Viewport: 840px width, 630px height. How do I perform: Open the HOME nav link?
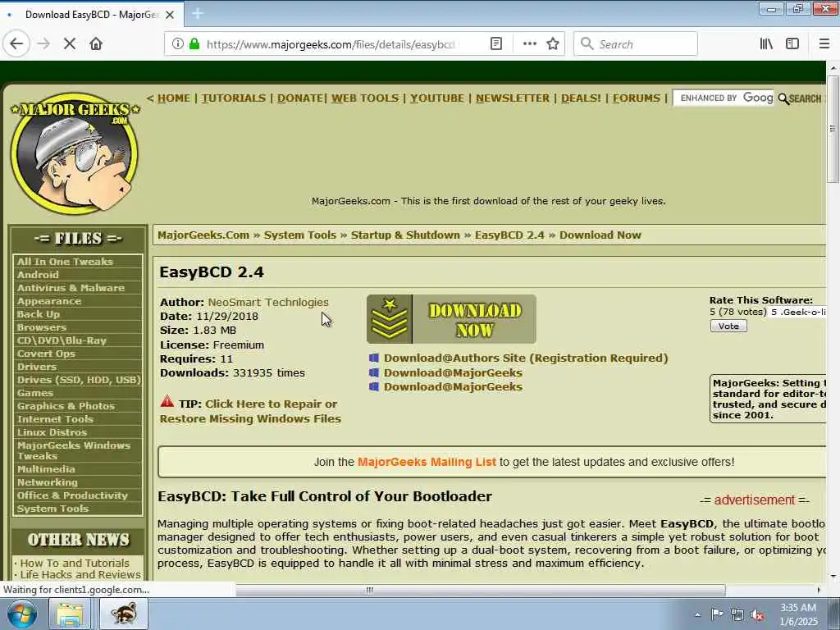[174, 98]
